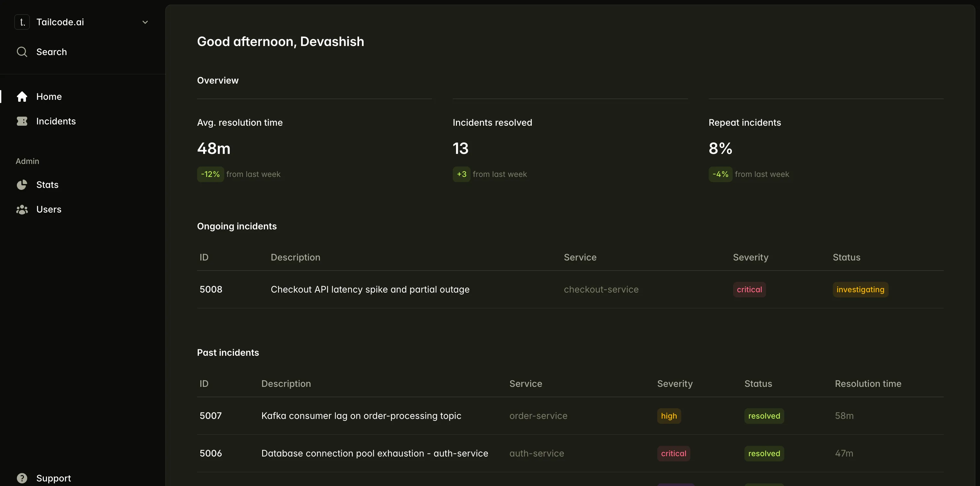Click the Tailcode.ai logo icon
Screen dimensions: 980x486
coord(22,22)
